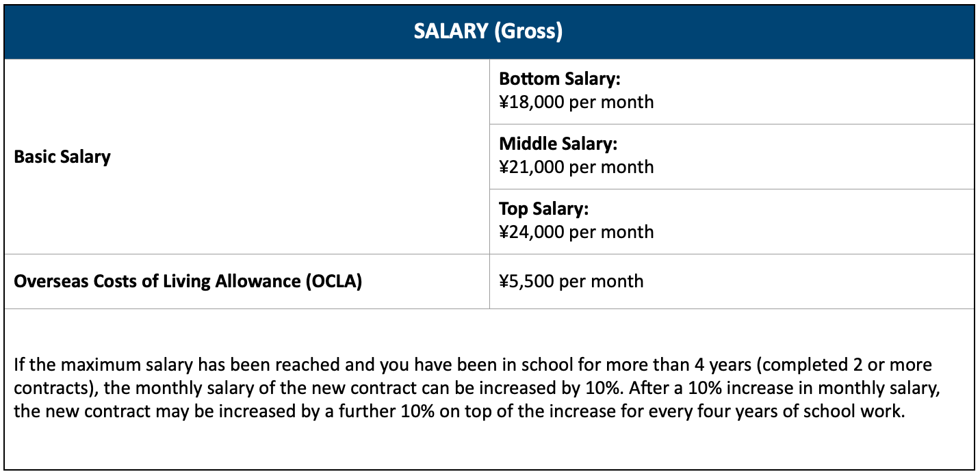The image size is (980, 474).
Task: Click the "Middle Salary:" label
Action: [x=558, y=144]
